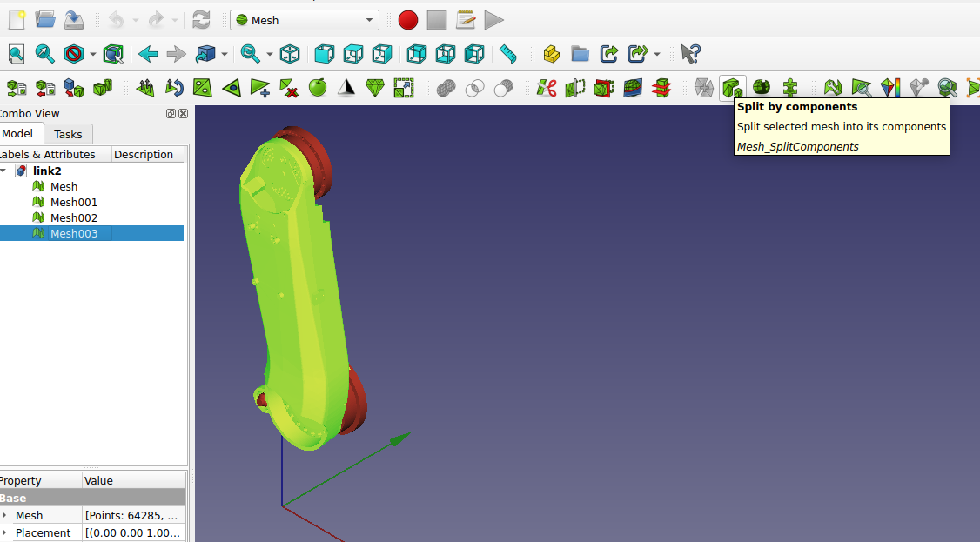Click the create Part yellow icon
This screenshot has height=542, width=980.
[551, 54]
